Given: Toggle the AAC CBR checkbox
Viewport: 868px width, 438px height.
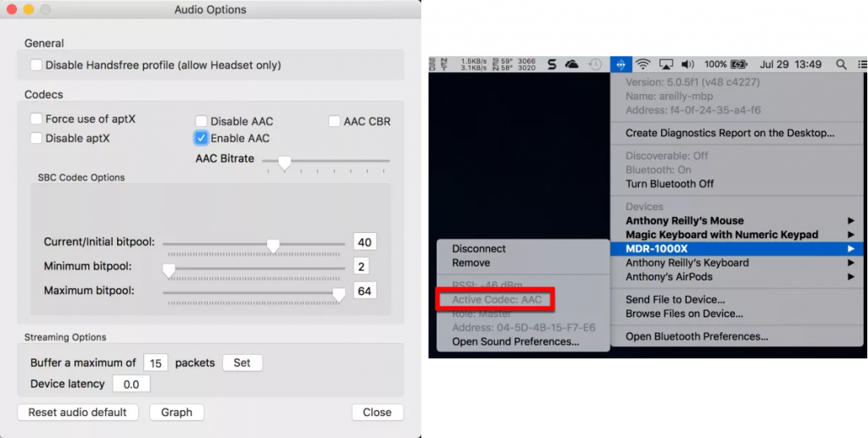Looking at the screenshot, I should tap(334, 120).
